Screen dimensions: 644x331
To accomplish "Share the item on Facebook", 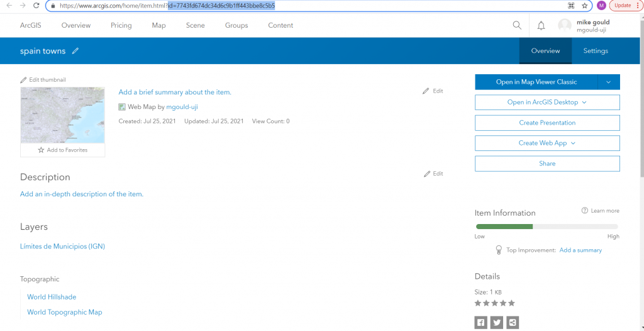I will 481,322.
